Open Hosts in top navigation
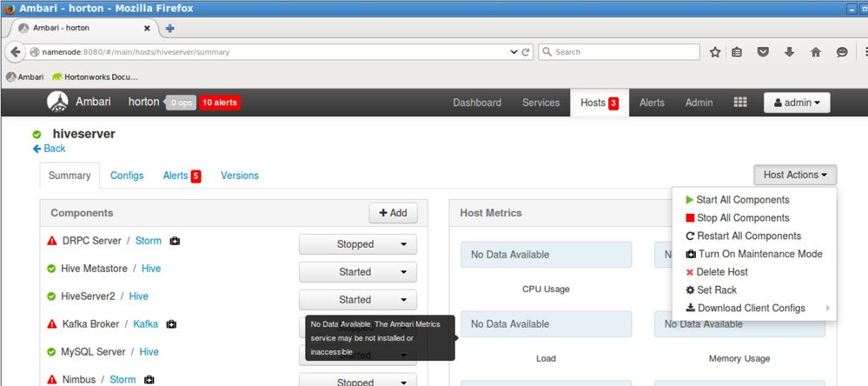This screenshot has width=868, height=386. coord(600,103)
